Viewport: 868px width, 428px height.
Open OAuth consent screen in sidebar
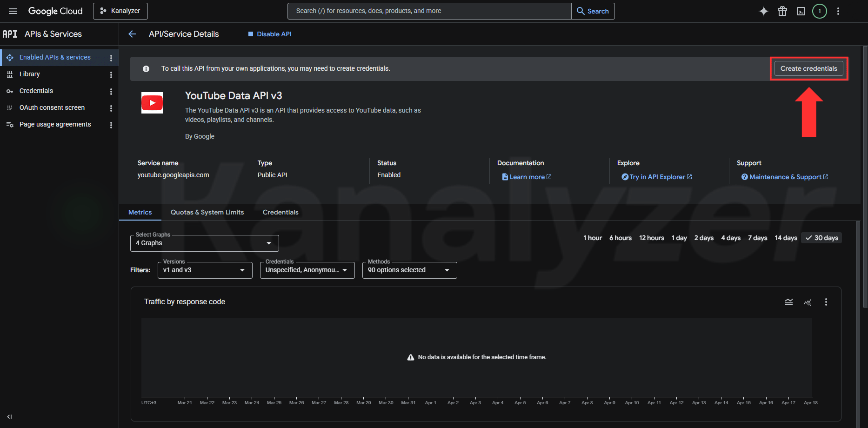tap(52, 107)
